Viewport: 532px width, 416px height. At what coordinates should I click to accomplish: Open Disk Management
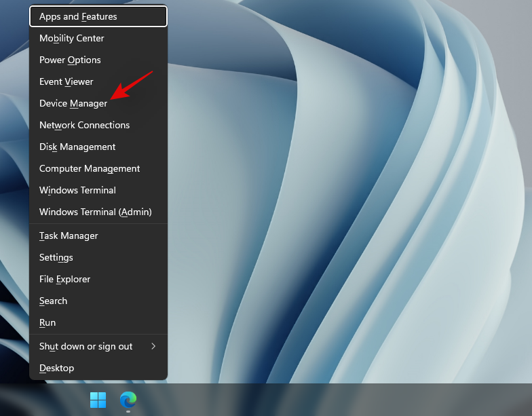(98, 147)
